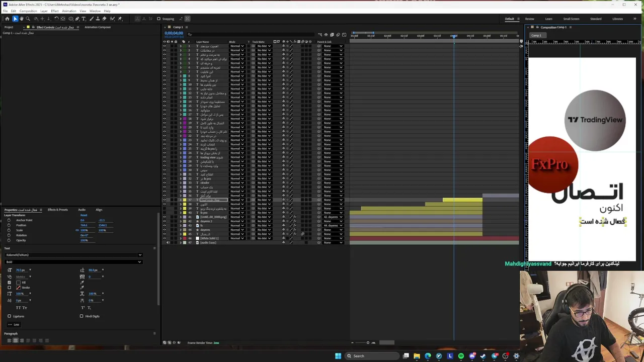Select the Zoom magnifier tool
Viewport: 644px width, 362px height.
click(x=28, y=19)
